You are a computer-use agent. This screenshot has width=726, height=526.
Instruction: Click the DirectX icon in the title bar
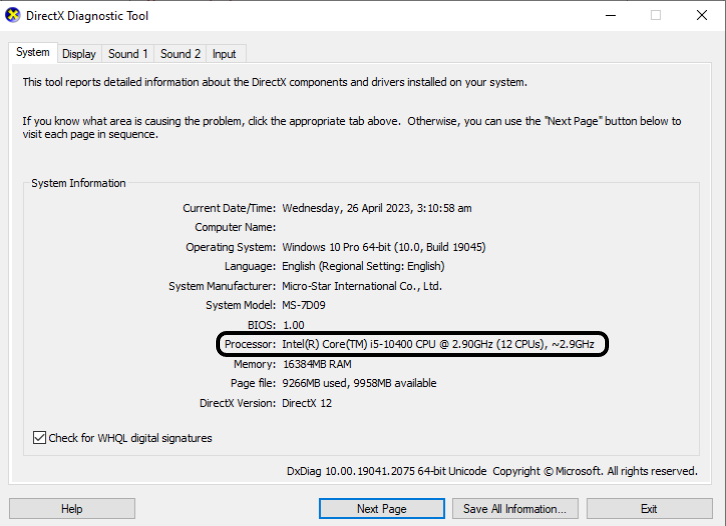[x=12, y=15]
